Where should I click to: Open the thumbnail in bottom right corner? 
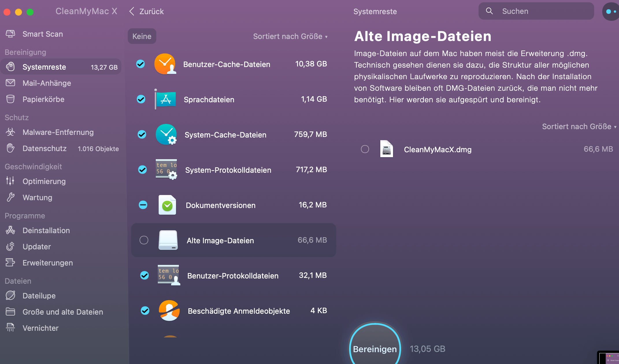(608, 358)
